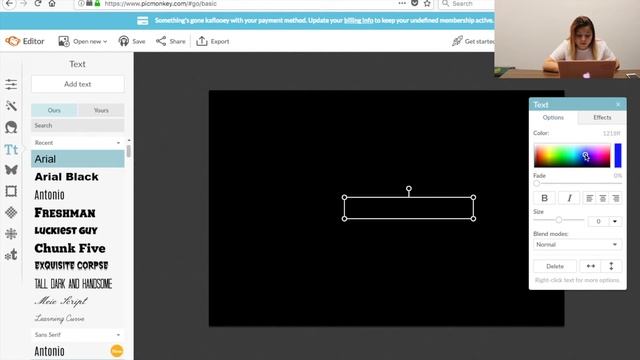This screenshot has width=640, height=360.
Task: Select the Arial Black font
Action: tap(78, 177)
